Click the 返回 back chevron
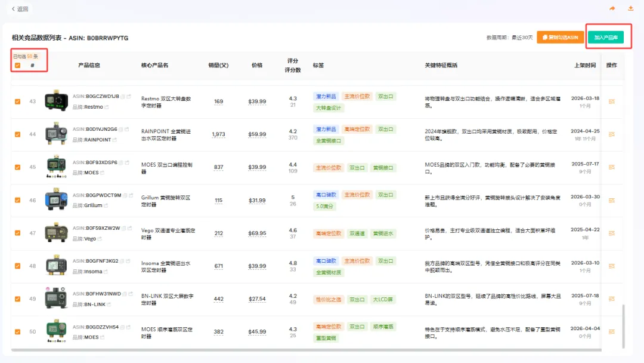Viewport: 644px width, 363px height. tap(14, 9)
